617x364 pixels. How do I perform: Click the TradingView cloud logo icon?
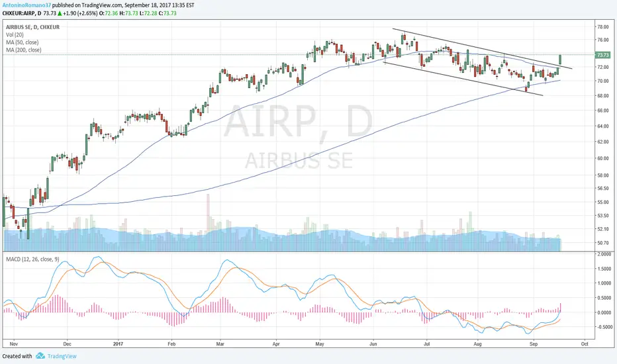(40, 356)
